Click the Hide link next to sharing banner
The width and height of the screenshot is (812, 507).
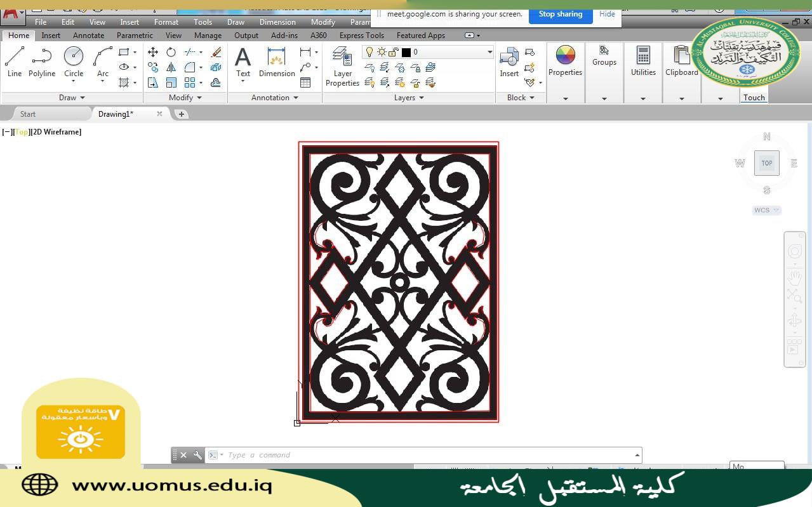(x=606, y=13)
